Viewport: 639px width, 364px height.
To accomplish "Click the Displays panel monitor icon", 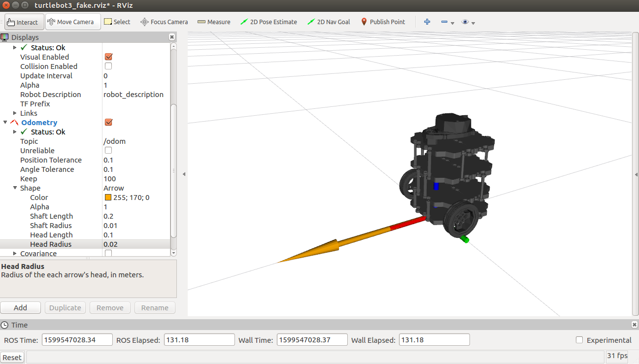I will (x=5, y=37).
